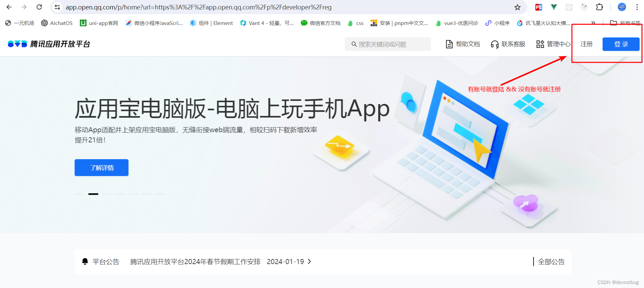Click the address bar URL
This screenshot has height=288, width=644.
198,7
